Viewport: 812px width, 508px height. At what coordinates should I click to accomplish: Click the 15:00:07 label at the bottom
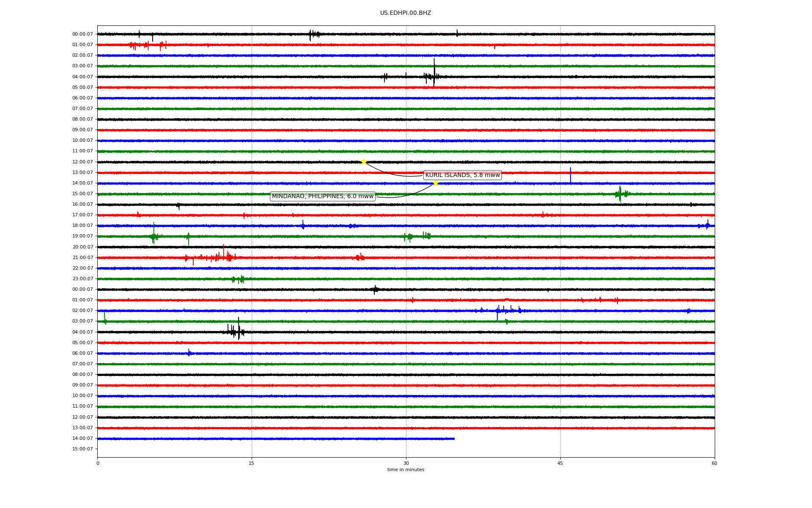(x=82, y=449)
